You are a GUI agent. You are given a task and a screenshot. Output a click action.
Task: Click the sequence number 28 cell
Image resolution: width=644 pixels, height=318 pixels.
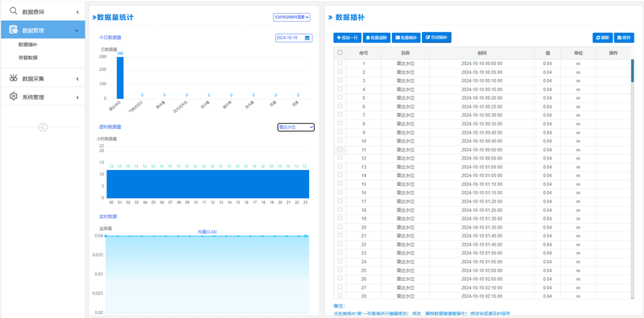pos(364,296)
